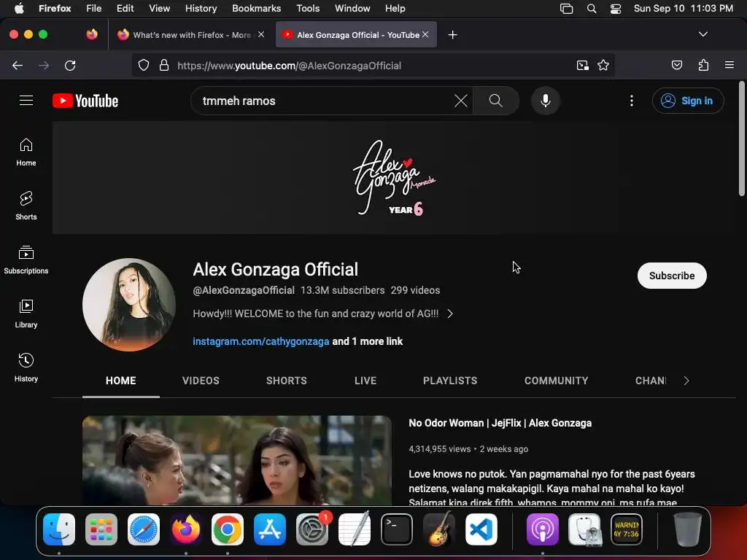Open Terminal from the dock
The width and height of the screenshot is (747, 560).
(397, 529)
